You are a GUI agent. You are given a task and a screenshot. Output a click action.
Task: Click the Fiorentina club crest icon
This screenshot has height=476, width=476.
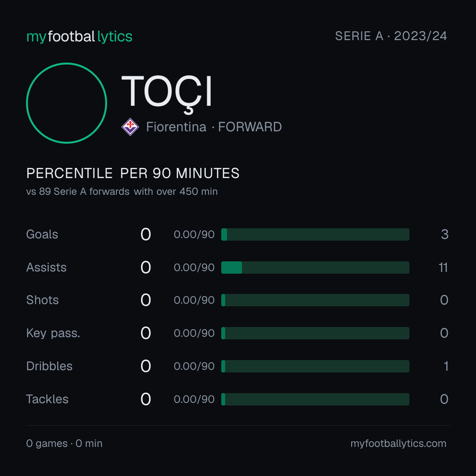pyautogui.click(x=130, y=127)
